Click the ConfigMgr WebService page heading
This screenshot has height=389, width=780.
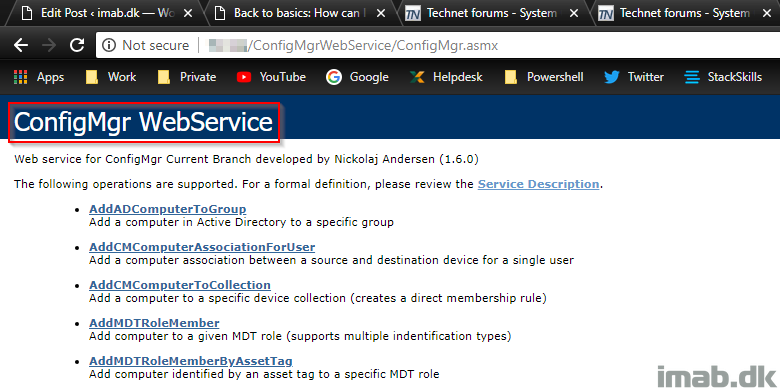(x=143, y=122)
